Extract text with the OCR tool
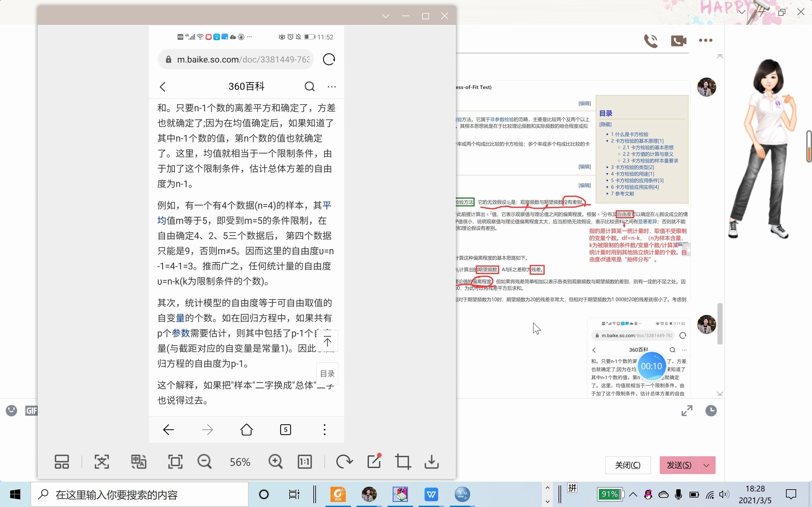Viewport: 812px width, 507px height. tap(101, 461)
